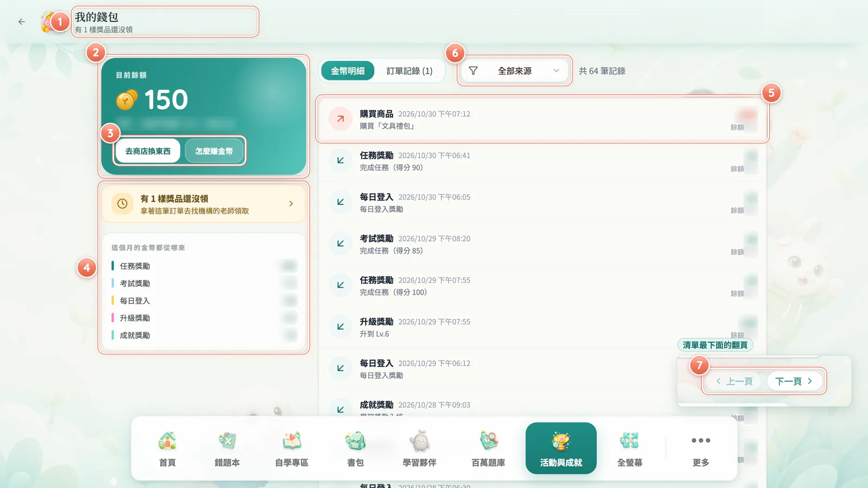The image size is (868, 488).
Task: Click the gold coin icon beside 150
Action: [x=126, y=100]
